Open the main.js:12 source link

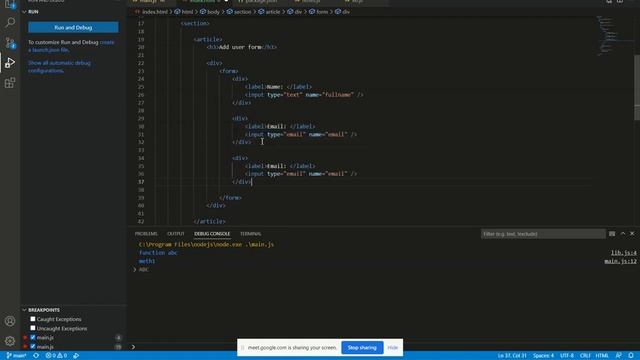click(x=620, y=261)
